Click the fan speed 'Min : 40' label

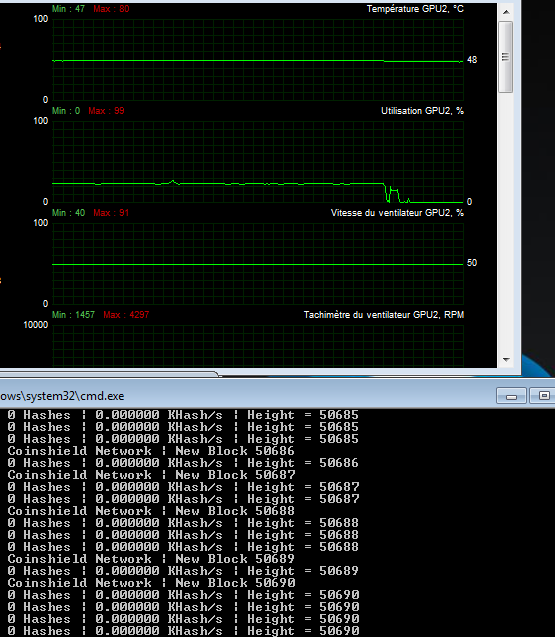(68, 213)
